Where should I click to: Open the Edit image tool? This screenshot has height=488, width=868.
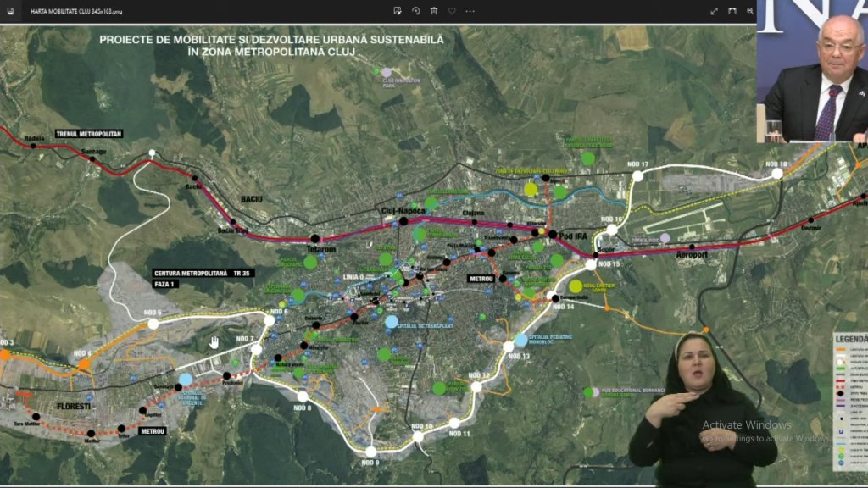click(x=397, y=11)
